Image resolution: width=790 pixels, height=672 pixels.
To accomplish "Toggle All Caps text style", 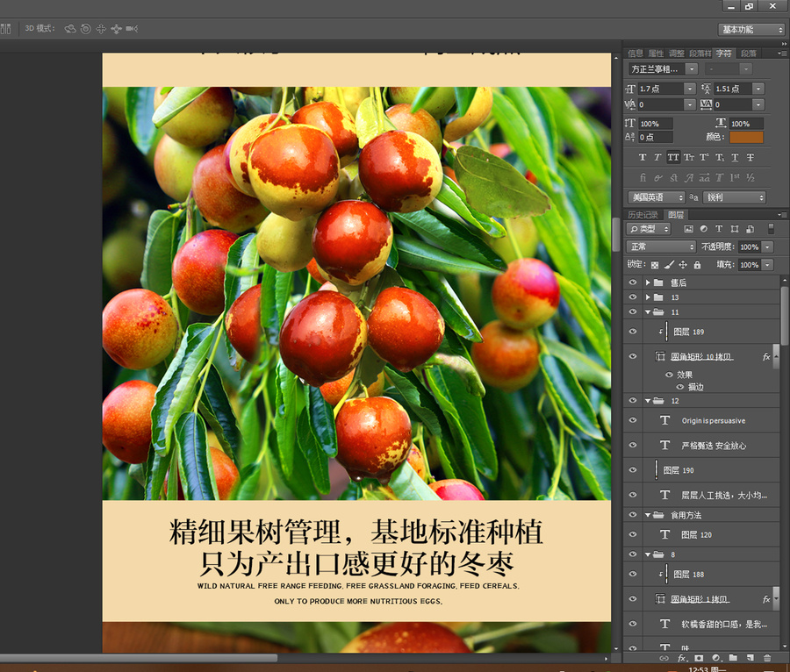I will point(673,157).
